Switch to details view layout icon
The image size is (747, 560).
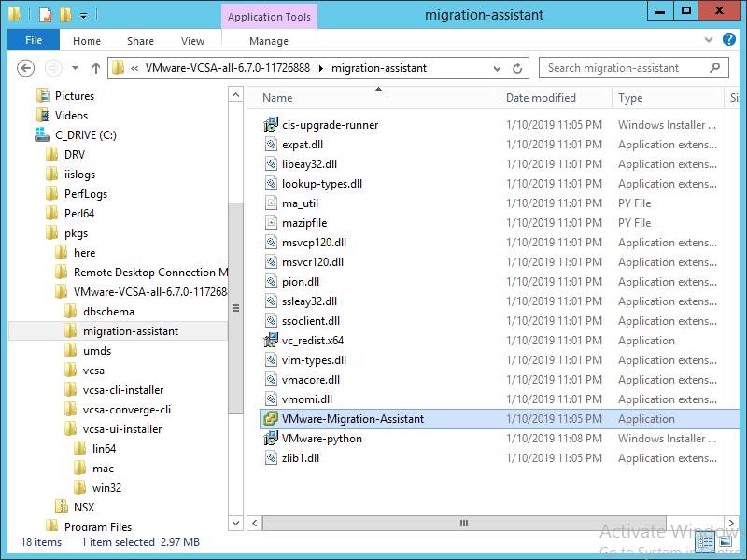[x=705, y=541]
